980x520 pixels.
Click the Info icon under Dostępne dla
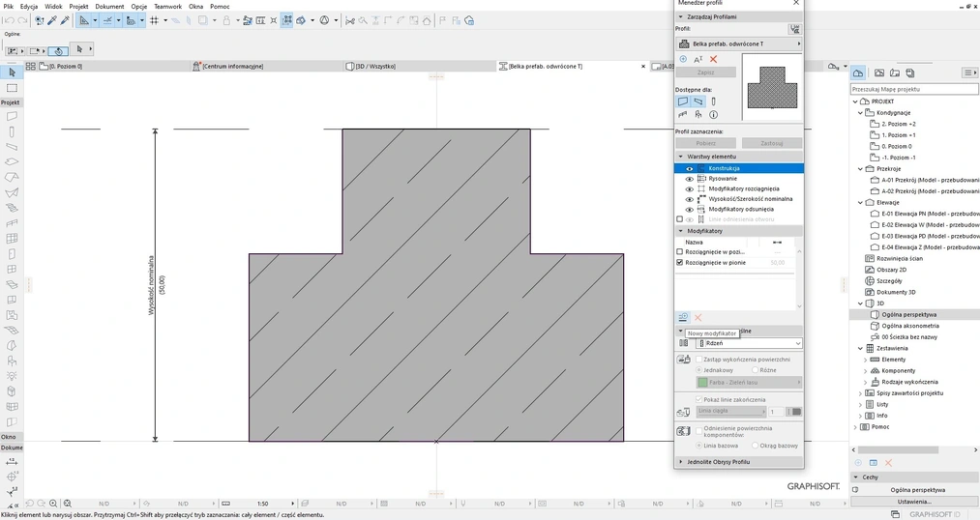[713, 114]
